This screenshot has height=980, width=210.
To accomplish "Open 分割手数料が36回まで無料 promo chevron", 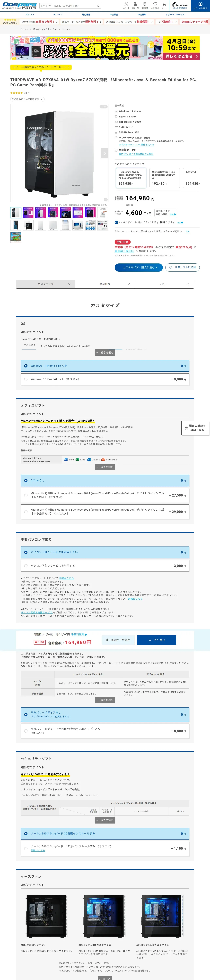I will point(40,22).
